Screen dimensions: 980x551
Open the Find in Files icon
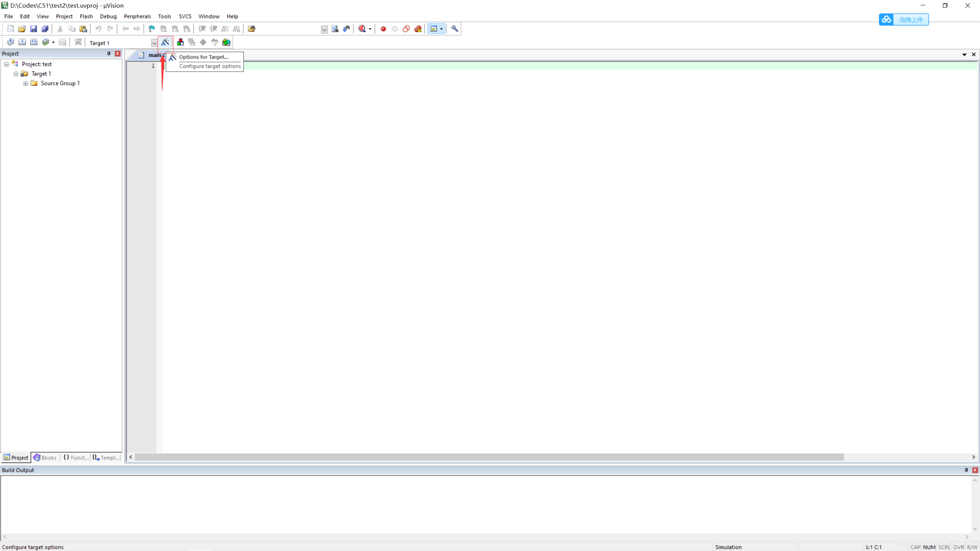(252, 29)
